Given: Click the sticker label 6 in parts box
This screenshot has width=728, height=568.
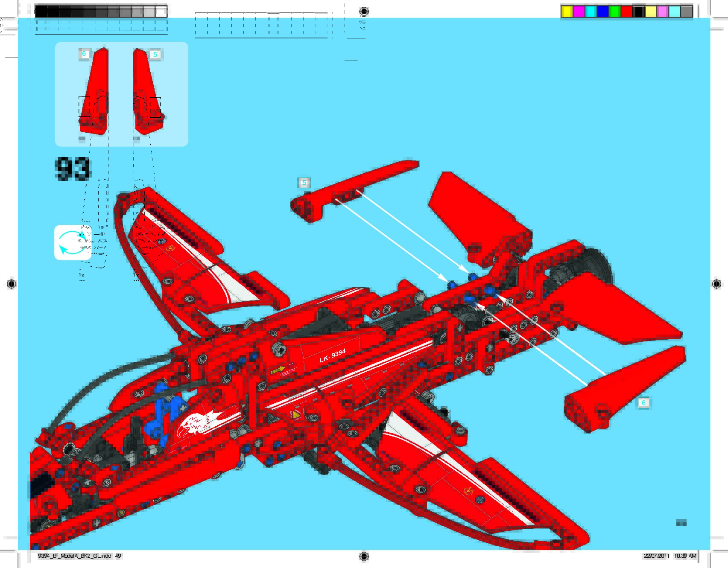Looking at the screenshot, I should [x=84, y=54].
